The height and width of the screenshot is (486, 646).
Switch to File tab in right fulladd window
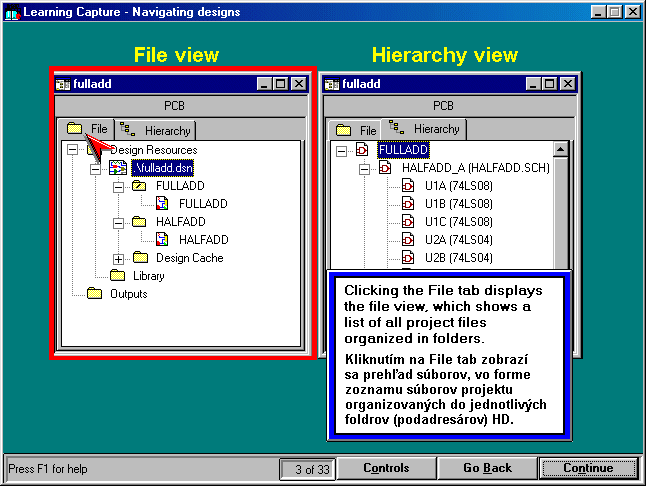[357, 130]
